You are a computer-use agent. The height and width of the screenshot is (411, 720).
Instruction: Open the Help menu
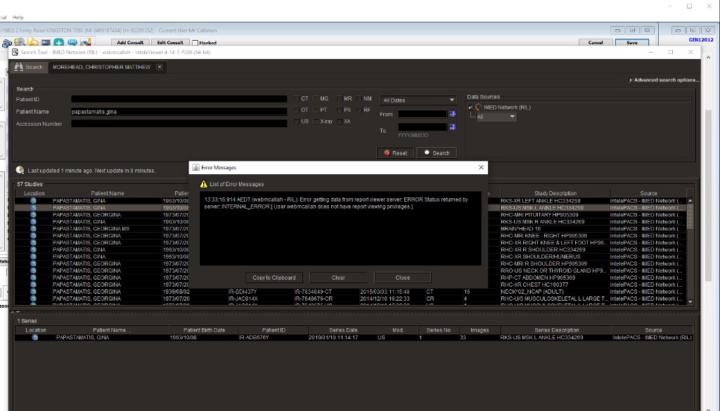coord(18,17)
